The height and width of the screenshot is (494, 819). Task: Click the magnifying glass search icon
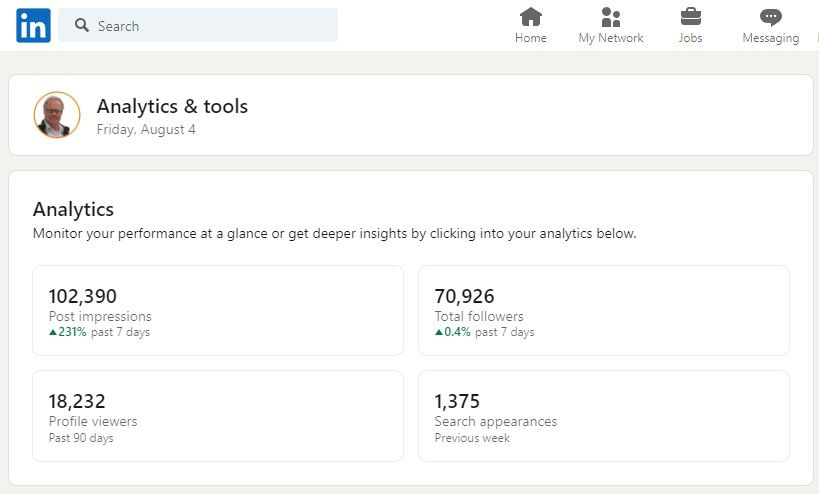(x=81, y=25)
